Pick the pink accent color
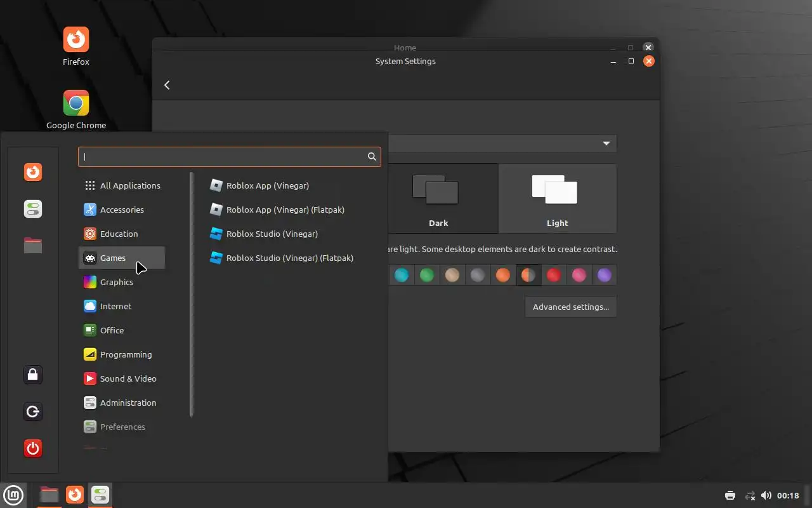 click(x=579, y=275)
